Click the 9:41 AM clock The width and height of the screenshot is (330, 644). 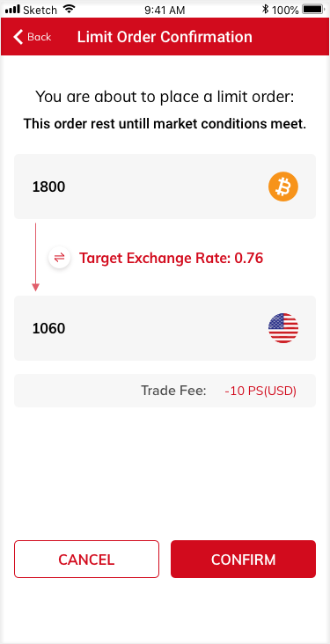(165, 10)
